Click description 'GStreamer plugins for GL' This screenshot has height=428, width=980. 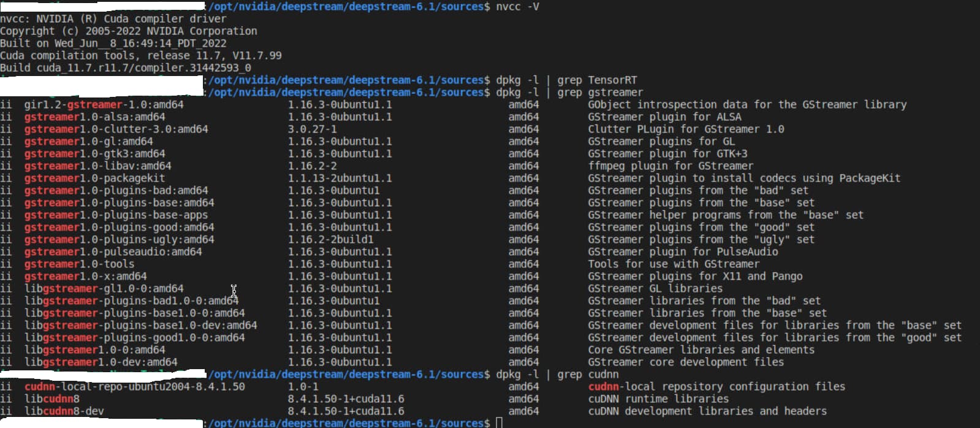point(661,142)
